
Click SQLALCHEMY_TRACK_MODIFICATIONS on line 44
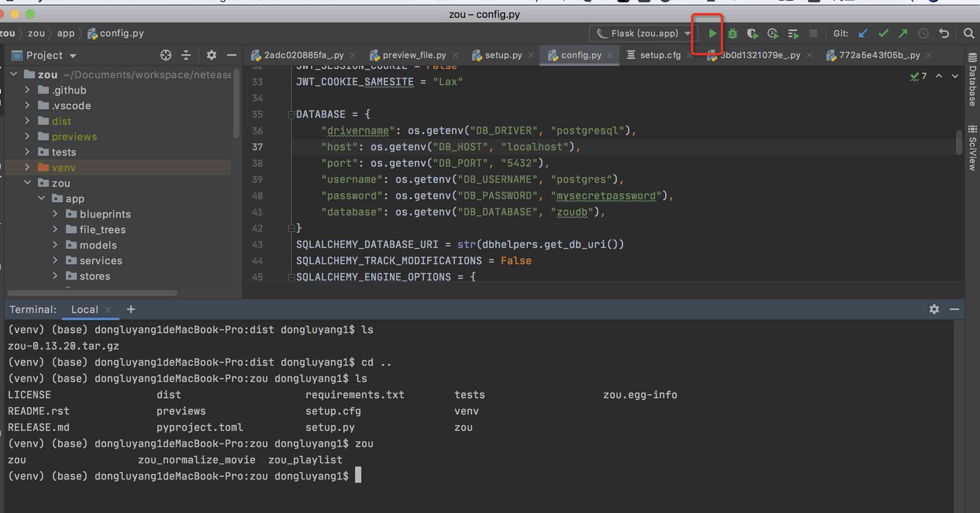point(389,261)
